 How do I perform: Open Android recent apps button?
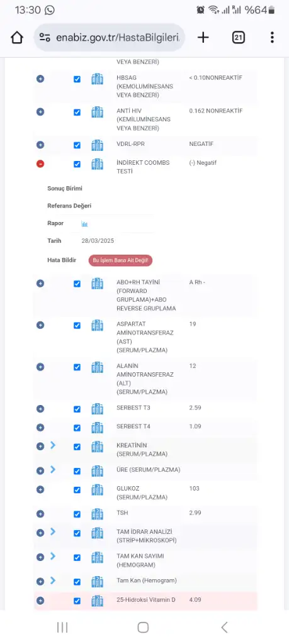62,627
